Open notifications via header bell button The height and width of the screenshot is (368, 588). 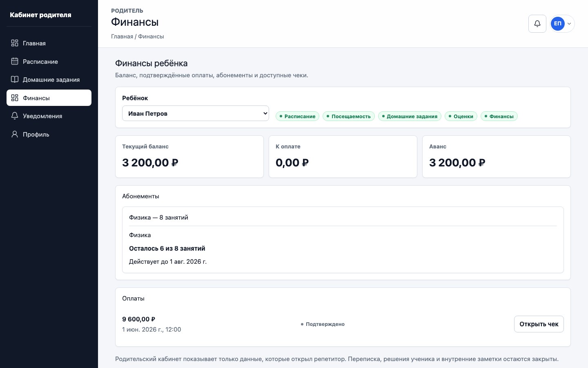(537, 24)
